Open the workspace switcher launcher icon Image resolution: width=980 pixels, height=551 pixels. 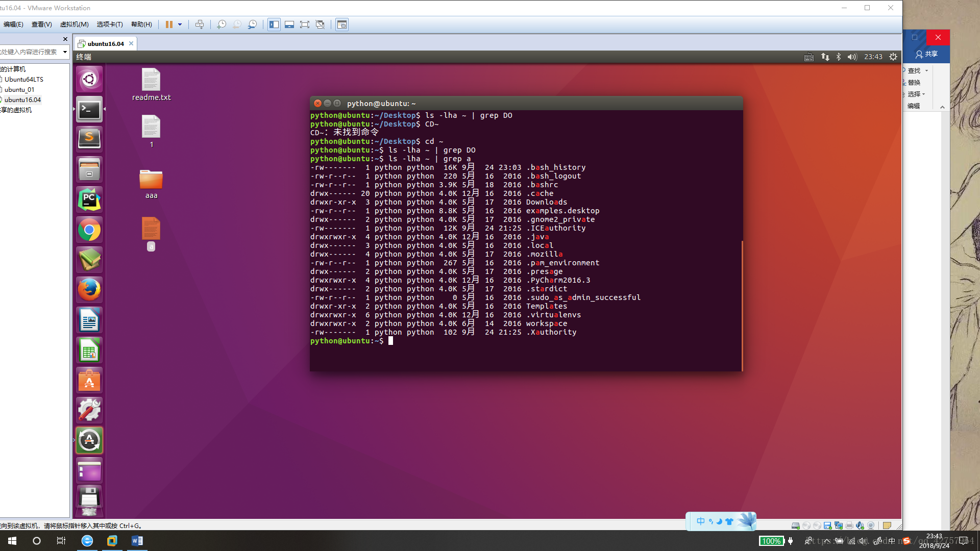coord(89,470)
